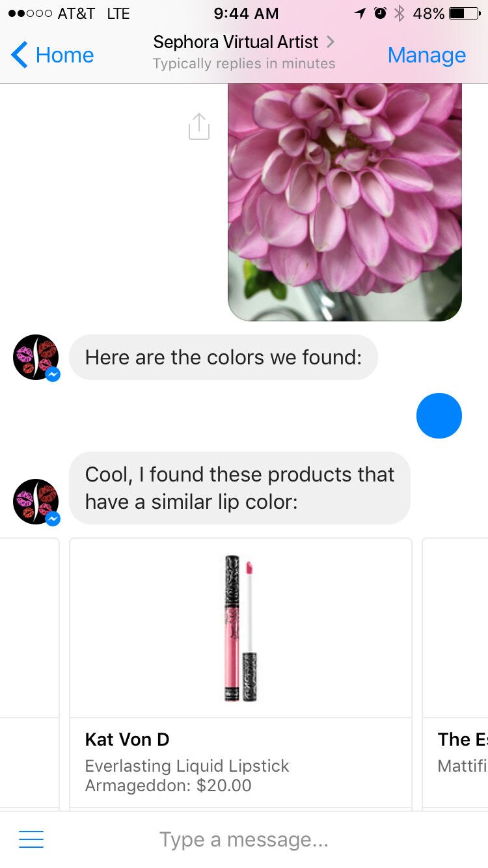488x868 pixels.
Task: Tap the Here are the colors message bubble
Action: click(x=223, y=357)
